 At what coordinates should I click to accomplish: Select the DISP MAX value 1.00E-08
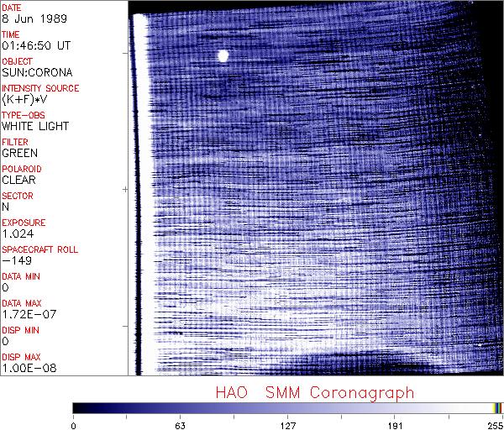[x=27, y=368]
